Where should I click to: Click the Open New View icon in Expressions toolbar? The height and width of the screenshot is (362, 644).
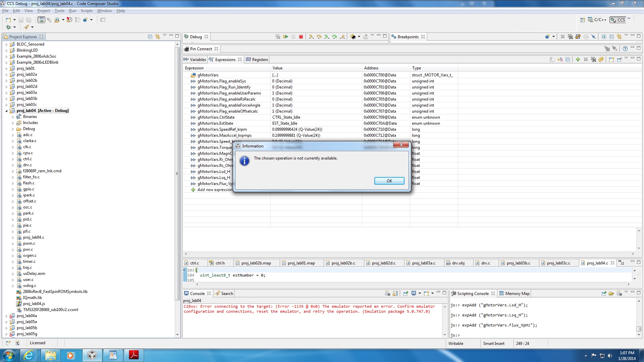(x=611, y=59)
